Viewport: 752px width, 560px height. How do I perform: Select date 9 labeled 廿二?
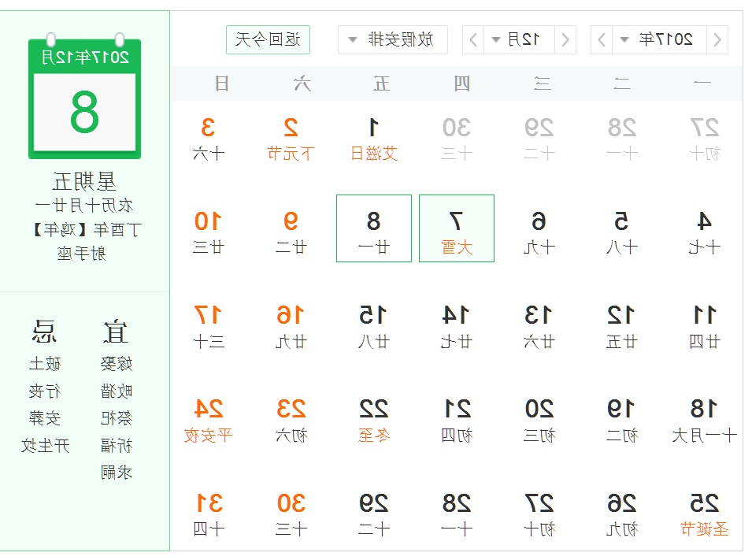(291, 232)
